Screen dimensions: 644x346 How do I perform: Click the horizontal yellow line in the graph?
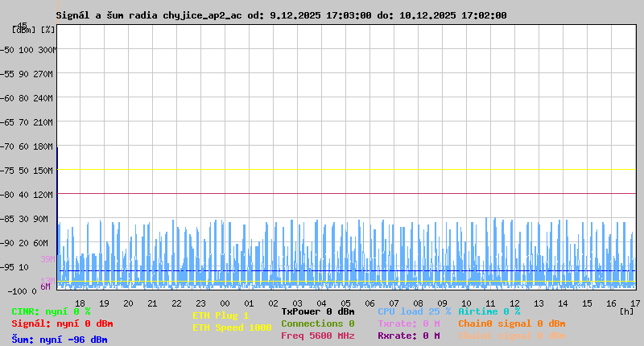[x=346, y=170]
